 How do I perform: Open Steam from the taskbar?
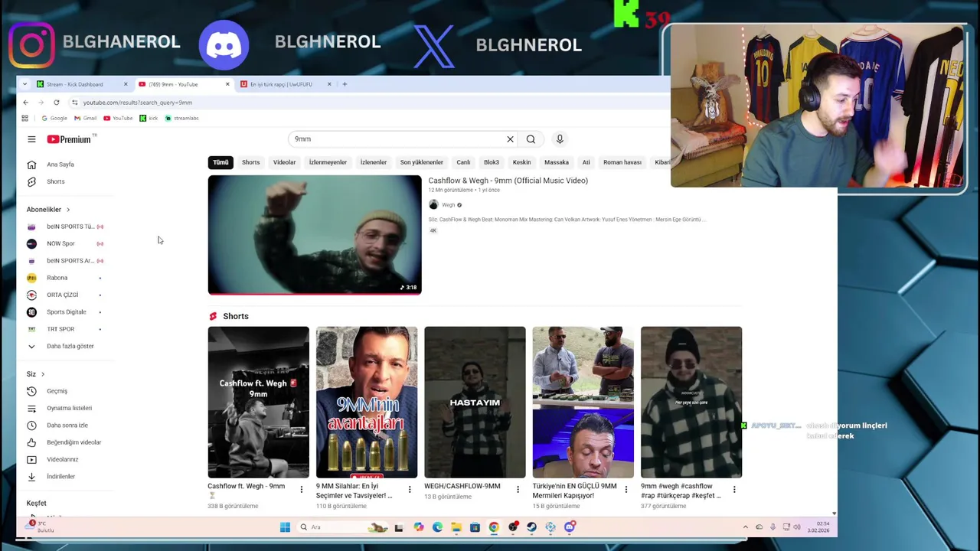(x=531, y=527)
